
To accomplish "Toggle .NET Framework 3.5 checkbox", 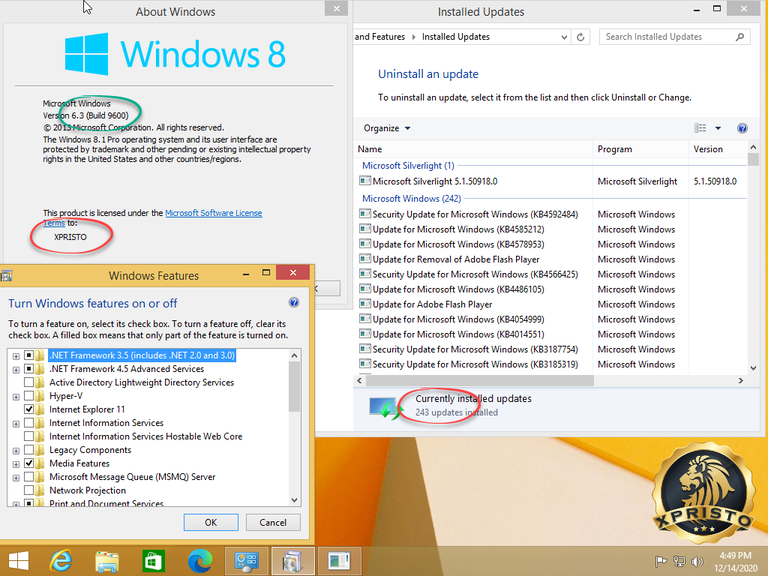I will click(x=29, y=355).
